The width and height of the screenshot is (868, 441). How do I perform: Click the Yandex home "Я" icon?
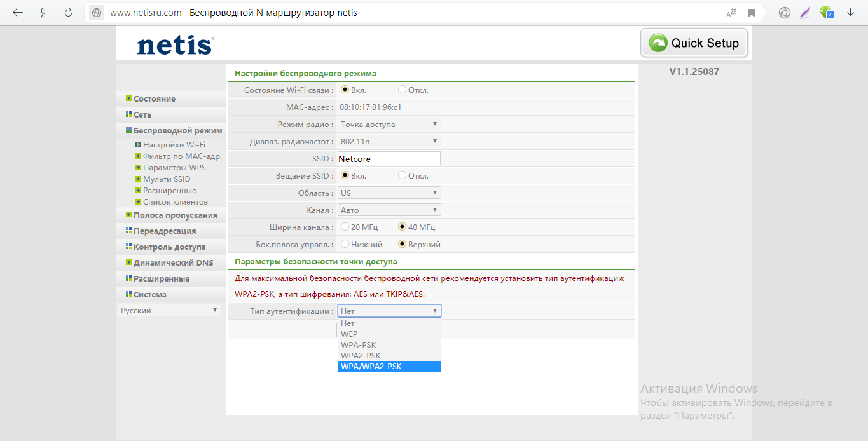(x=43, y=13)
